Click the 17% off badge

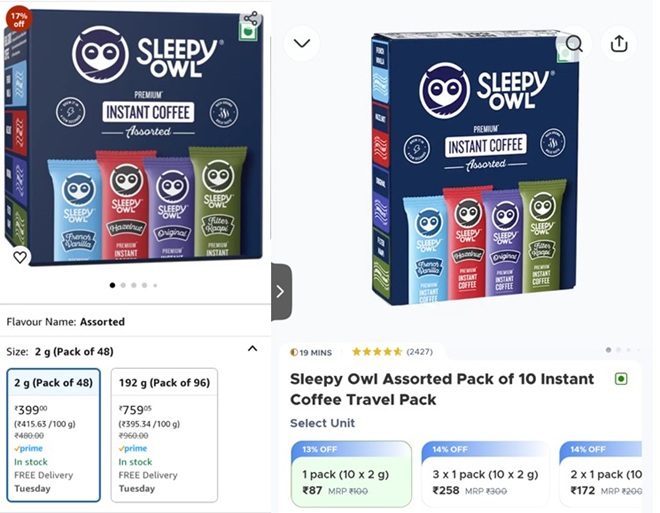[19, 20]
